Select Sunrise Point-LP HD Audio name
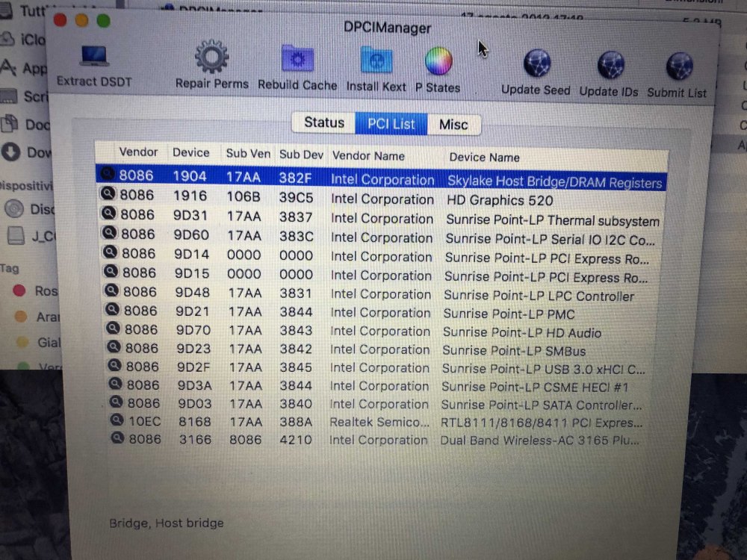Viewport: 747px width, 560px height. pos(522,332)
